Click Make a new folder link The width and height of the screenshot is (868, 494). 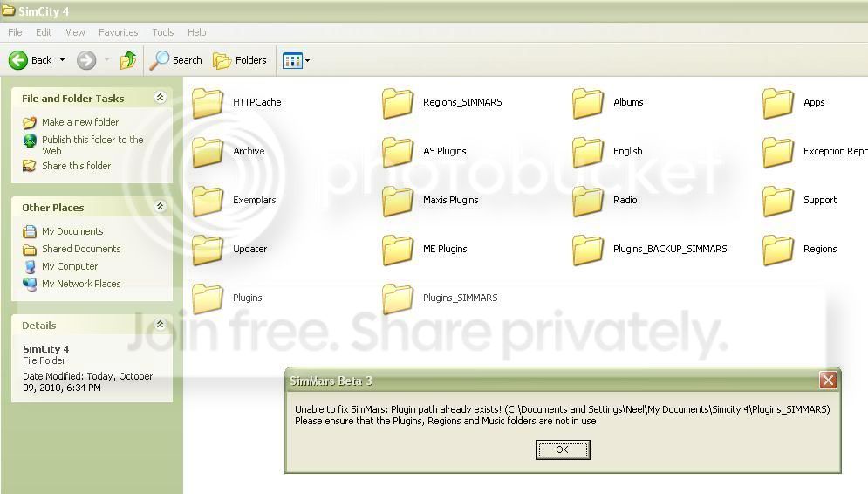pos(80,122)
